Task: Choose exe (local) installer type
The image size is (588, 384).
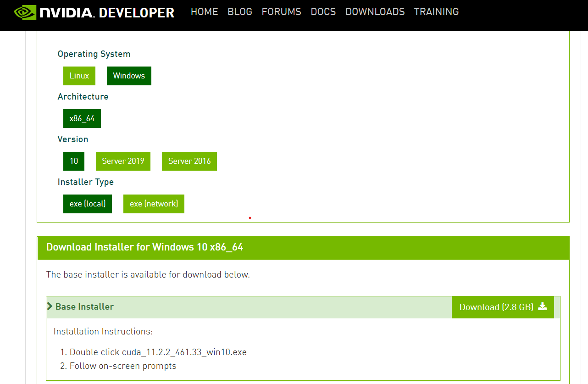Action: [88, 204]
